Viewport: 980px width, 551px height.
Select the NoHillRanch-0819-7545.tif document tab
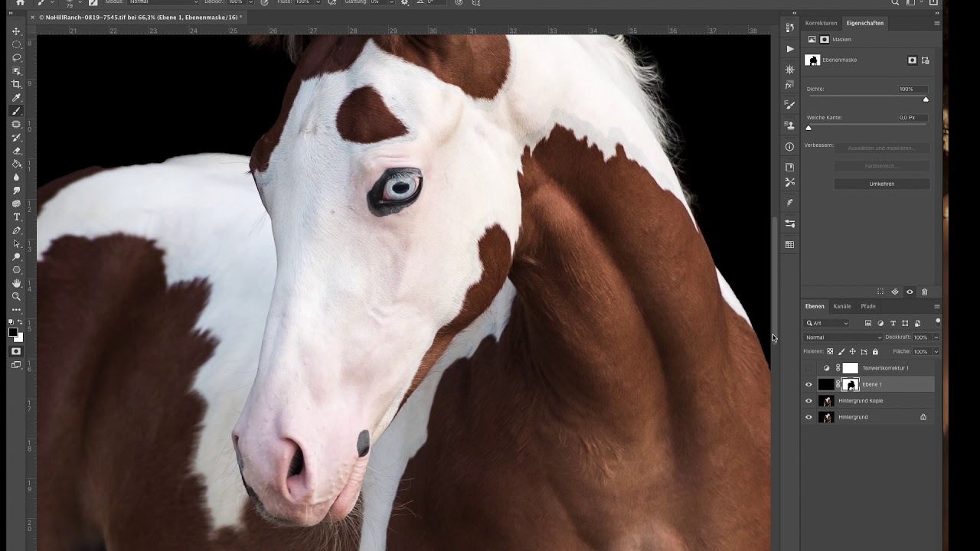pyautogui.click(x=139, y=17)
